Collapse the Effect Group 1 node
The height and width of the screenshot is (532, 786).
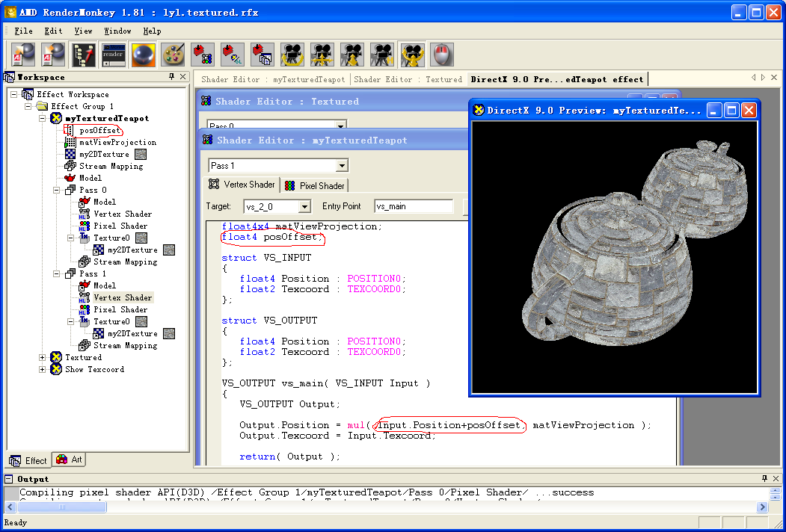click(28, 106)
